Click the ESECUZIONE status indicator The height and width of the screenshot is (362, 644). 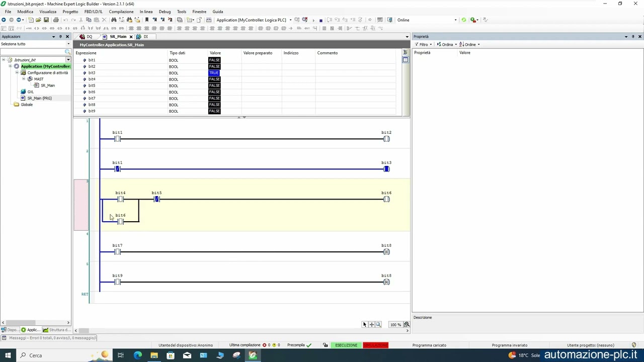click(346, 345)
